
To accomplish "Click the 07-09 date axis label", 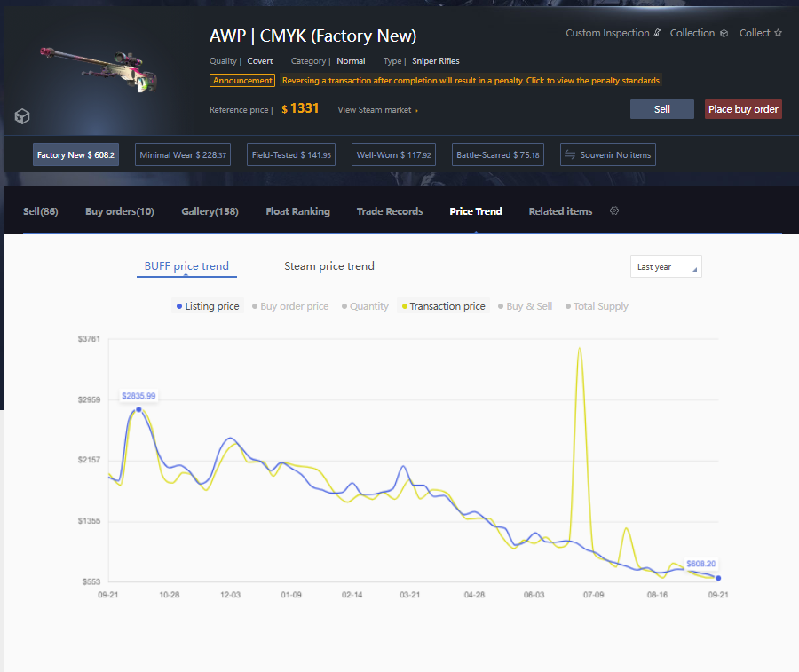I will [x=594, y=595].
